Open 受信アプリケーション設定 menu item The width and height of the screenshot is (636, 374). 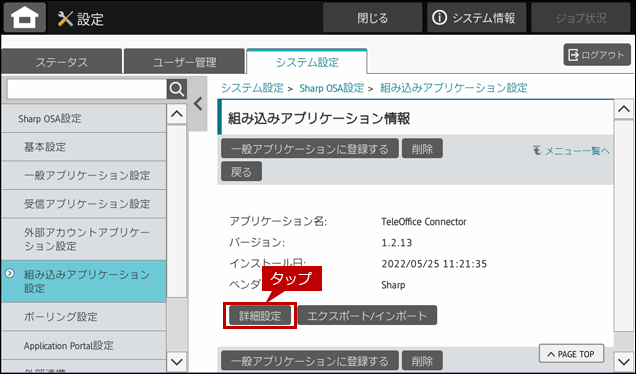(84, 204)
